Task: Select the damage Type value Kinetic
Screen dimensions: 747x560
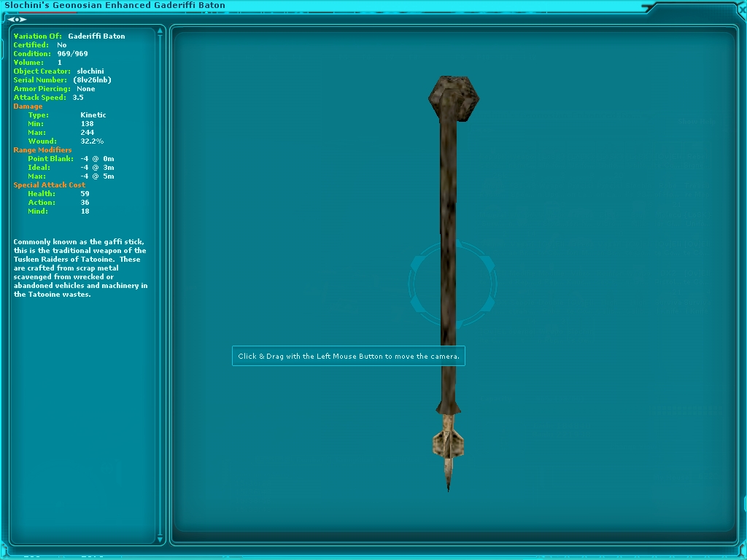Action: coord(93,115)
